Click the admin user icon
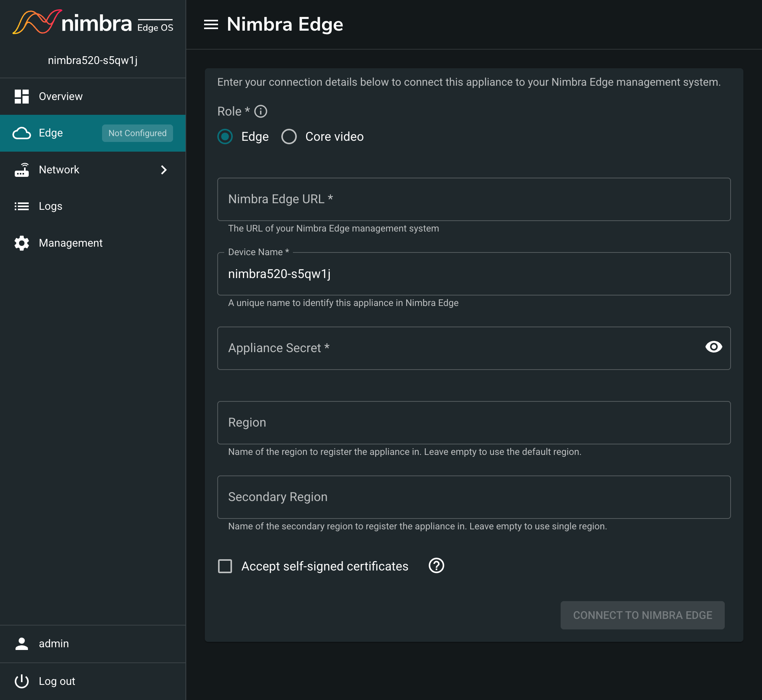Viewport: 762px width, 700px height. point(22,644)
